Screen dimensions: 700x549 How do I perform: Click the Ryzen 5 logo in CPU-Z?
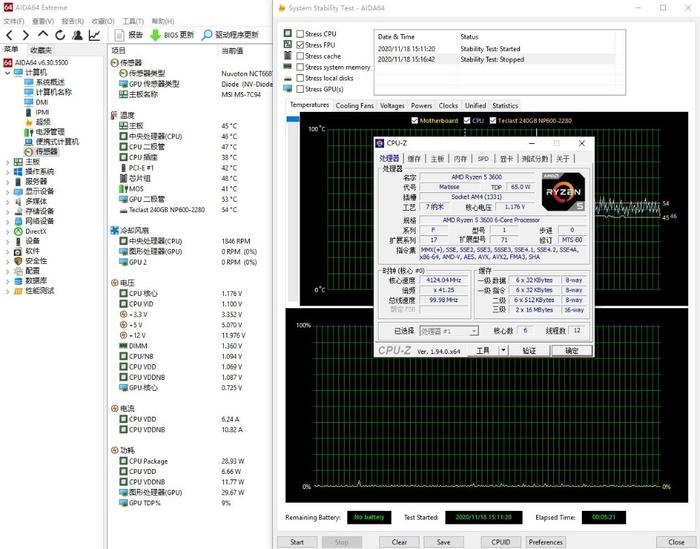coord(563,192)
